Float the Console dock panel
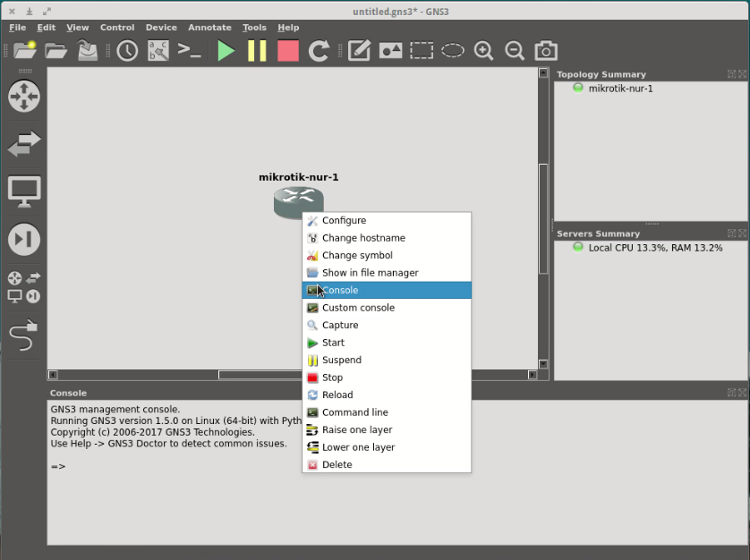 point(731,393)
